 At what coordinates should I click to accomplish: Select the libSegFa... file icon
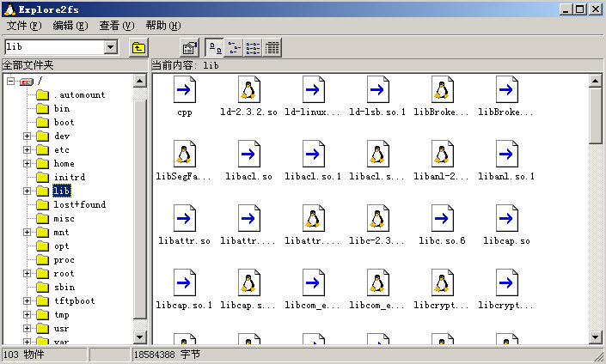184,154
